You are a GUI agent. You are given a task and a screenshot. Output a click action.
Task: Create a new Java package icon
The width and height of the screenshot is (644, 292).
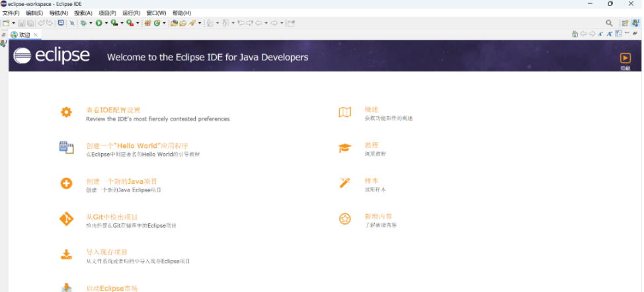point(148,23)
